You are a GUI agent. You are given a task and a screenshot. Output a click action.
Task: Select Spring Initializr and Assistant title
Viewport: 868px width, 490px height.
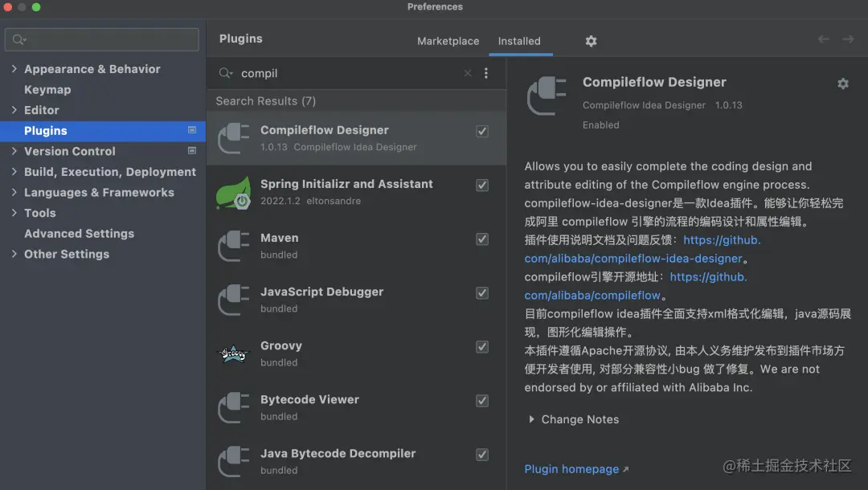(x=346, y=184)
